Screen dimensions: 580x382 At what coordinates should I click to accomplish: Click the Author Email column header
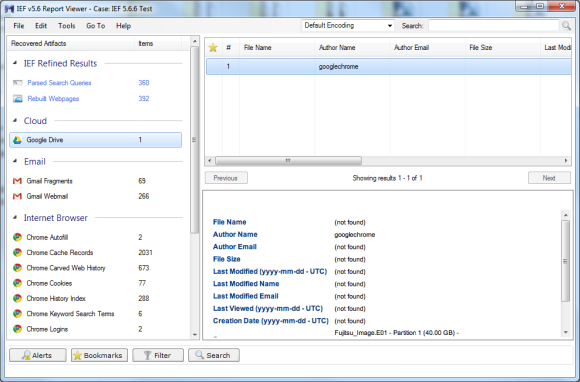pyautogui.click(x=427, y=47)
